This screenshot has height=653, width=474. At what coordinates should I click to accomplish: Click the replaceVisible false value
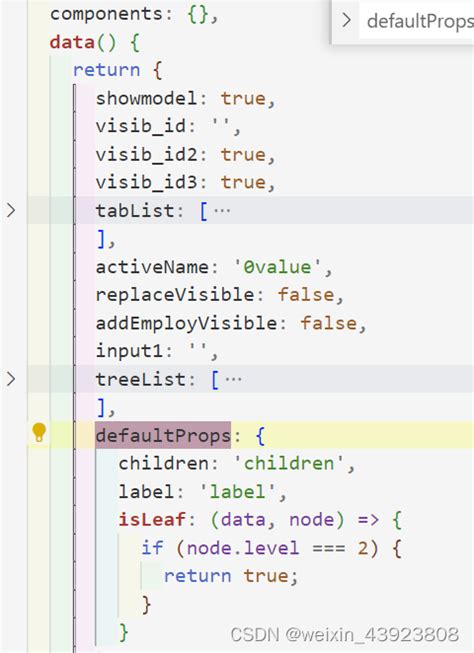click(x=306, y=295)
